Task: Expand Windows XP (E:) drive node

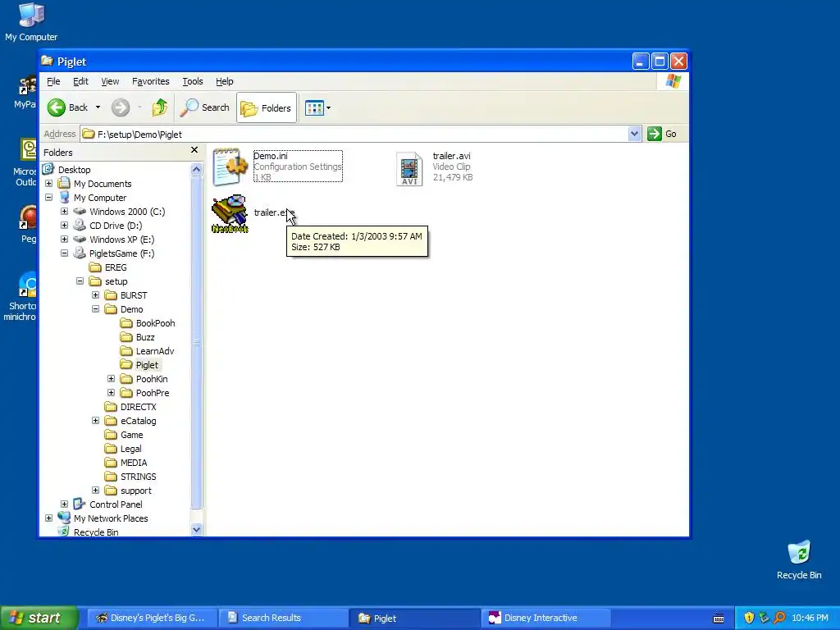Action: pos(64,240)
